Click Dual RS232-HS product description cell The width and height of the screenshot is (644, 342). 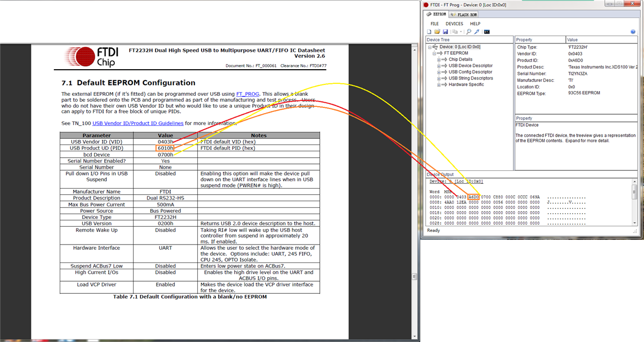coord(165,198)
